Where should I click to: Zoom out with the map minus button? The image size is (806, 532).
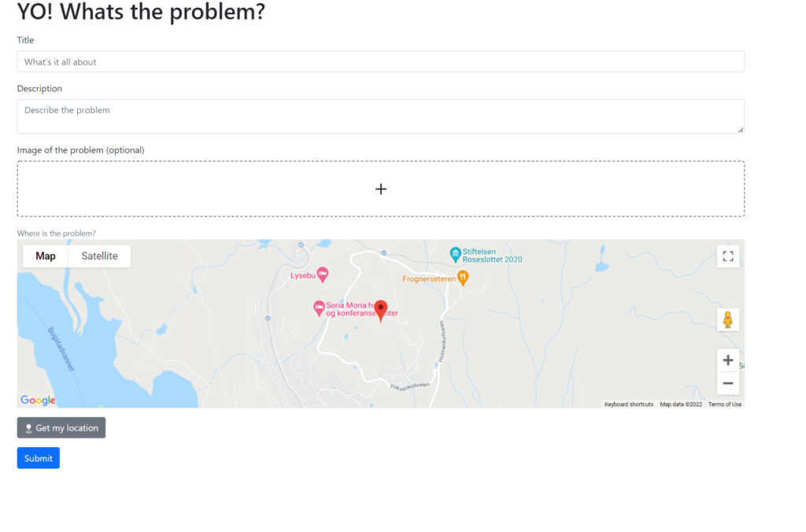[728, 383]
